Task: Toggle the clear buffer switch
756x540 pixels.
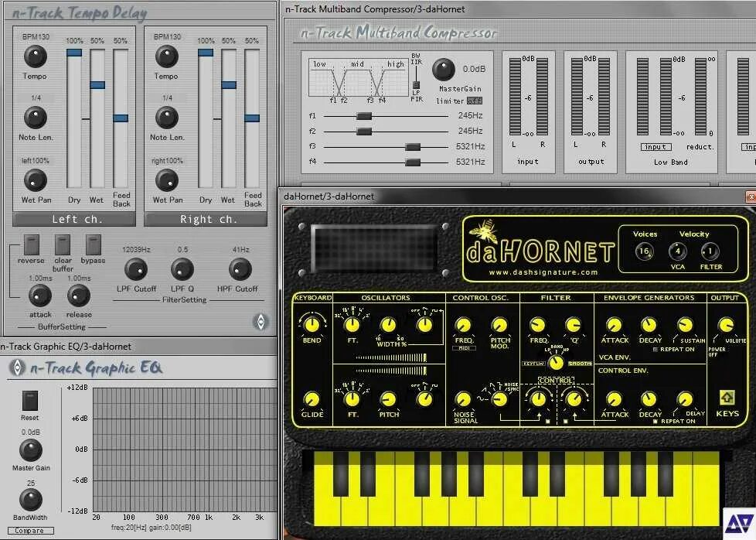Action: pos(62,245)
